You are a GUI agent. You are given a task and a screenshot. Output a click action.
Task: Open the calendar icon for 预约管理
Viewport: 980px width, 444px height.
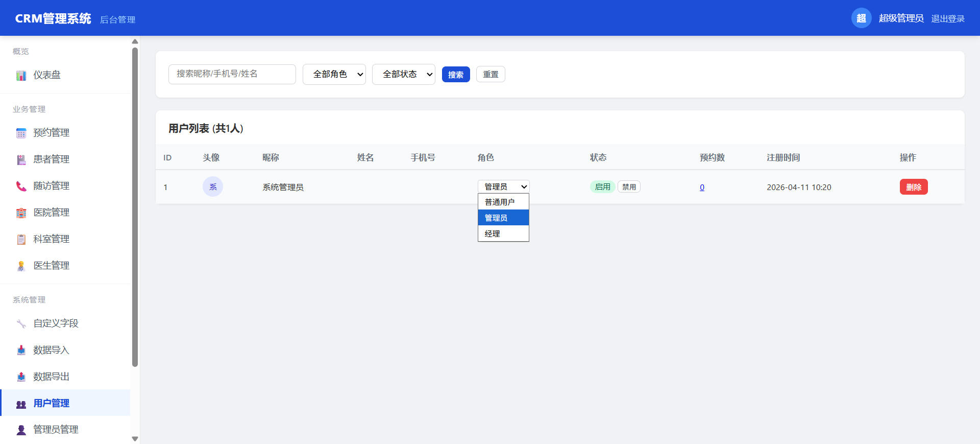click(21, 133)
